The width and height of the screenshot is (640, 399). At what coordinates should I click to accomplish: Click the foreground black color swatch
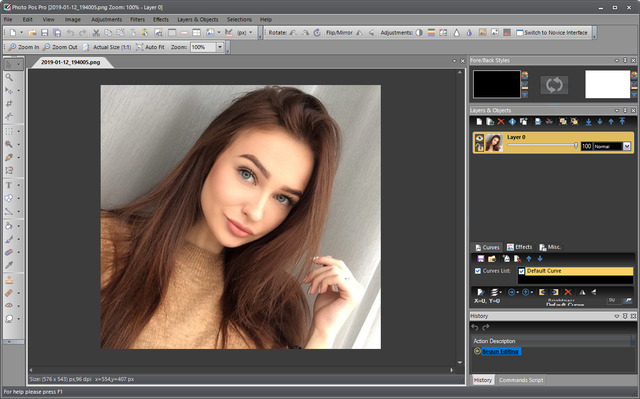(497, 84)
